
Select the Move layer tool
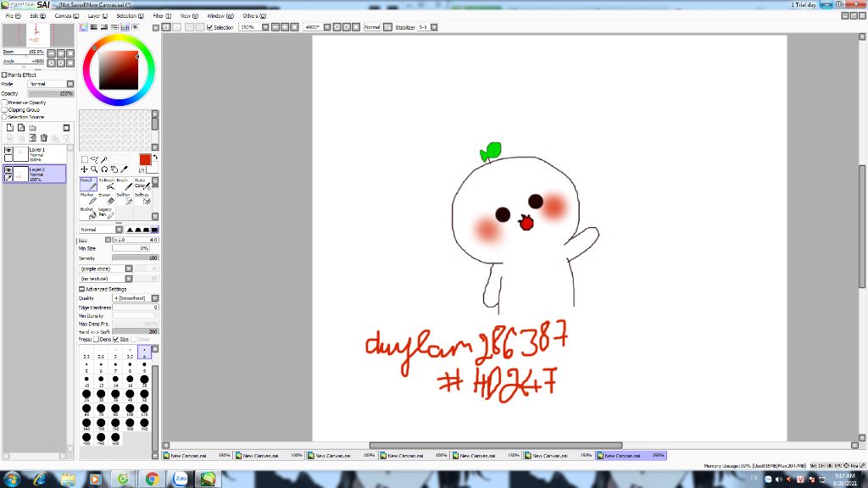click(x=84, y=169)
